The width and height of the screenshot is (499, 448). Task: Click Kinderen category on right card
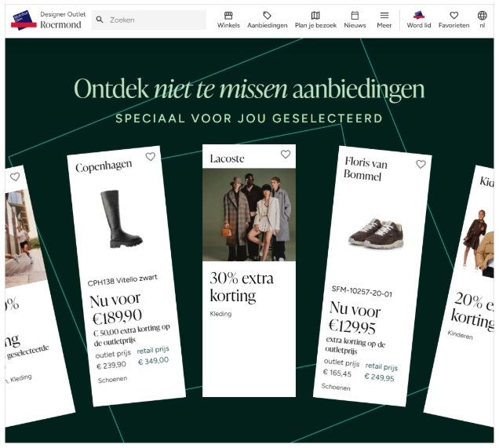pyautogui.click(x=461, y=335)
